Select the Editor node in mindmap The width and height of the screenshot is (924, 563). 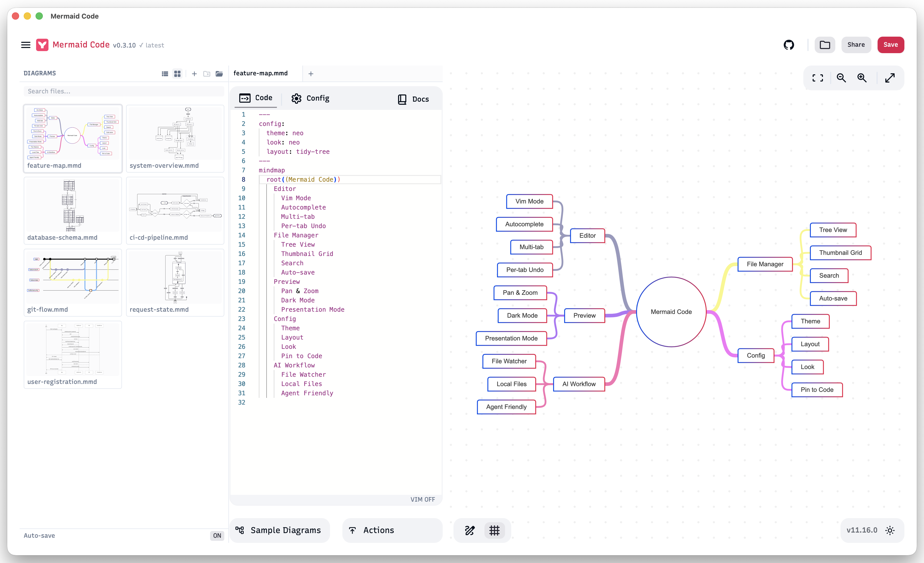click(587, 236)
